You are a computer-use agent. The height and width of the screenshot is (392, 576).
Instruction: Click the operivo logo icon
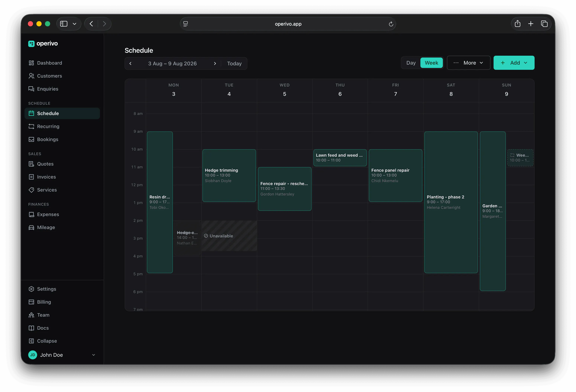pos(31,44)
